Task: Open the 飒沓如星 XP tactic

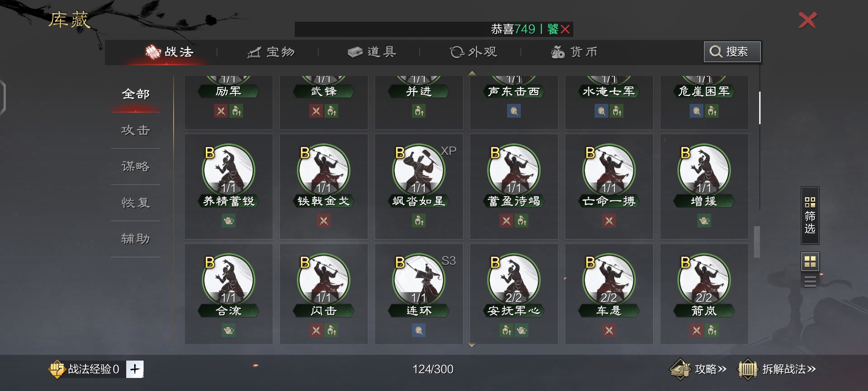Action: [419, 170]
